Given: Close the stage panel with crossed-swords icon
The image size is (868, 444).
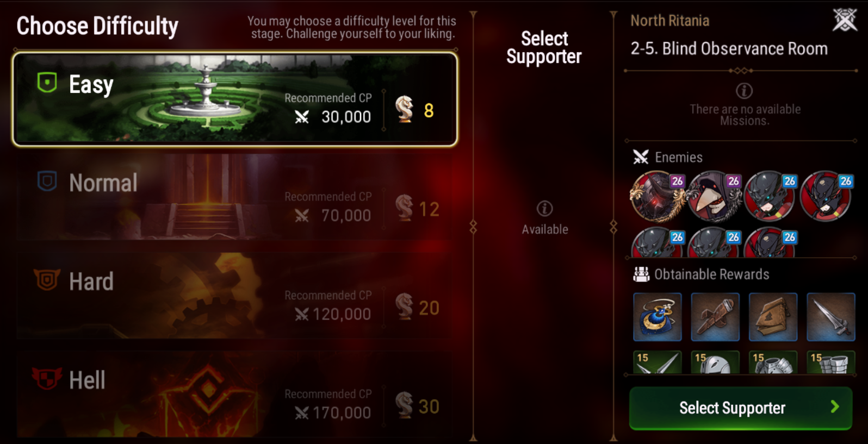Looking at the screenshot, I should tap(845, 21).
